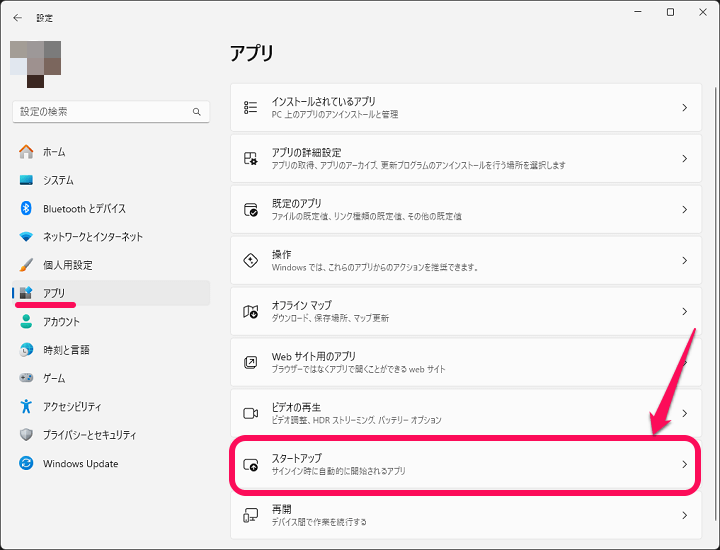Click the システム monitor icon

(26, 180)
